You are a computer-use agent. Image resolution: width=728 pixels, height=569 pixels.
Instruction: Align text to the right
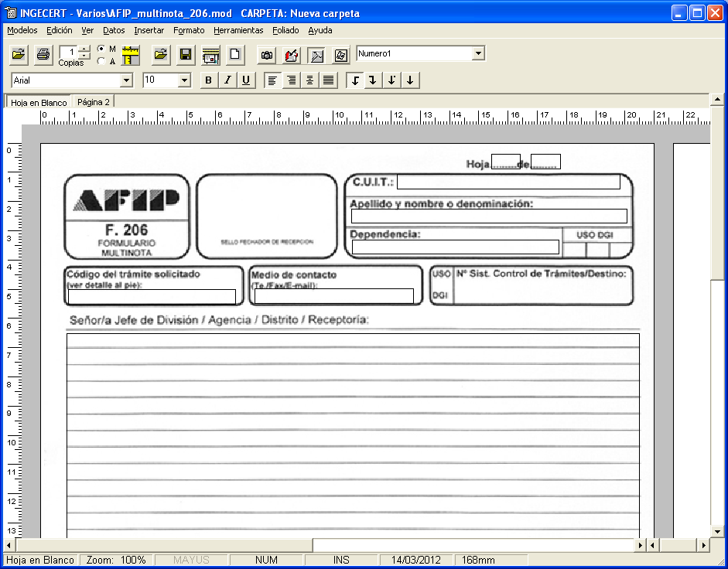(291, 80)
